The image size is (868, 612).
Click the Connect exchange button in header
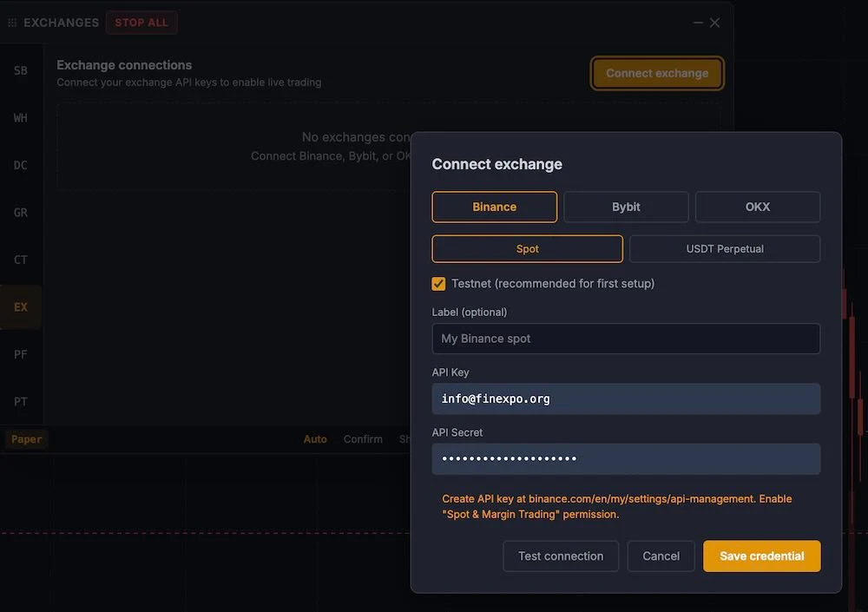coord(657,73)
